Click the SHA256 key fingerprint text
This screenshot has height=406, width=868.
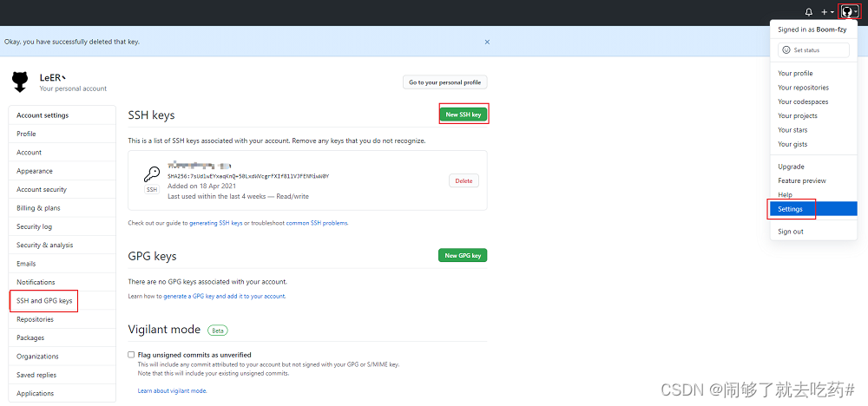(x=248, y=176)
